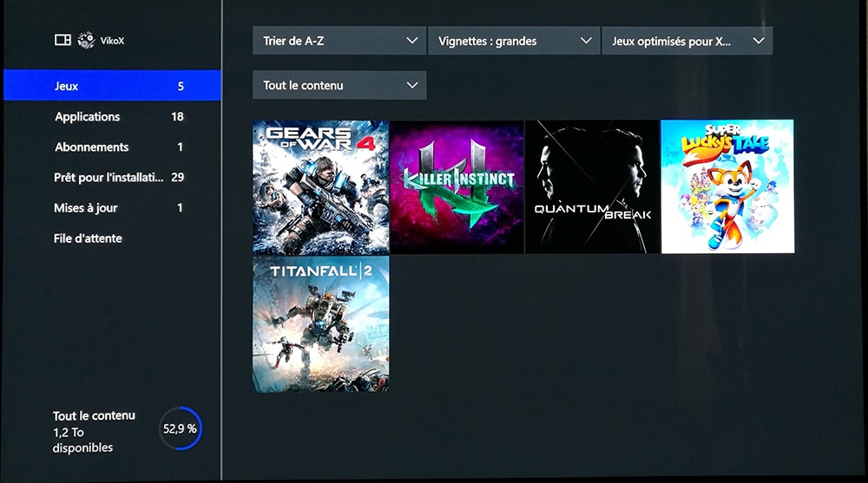Open File d'attente queue
Screen dimensions: 868x483
point(112,238)
